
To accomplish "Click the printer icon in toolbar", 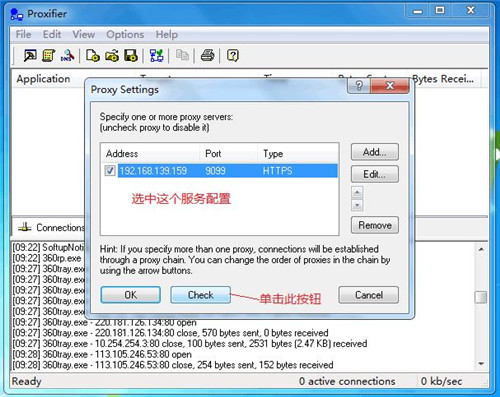I will click(x=207, y=55).
